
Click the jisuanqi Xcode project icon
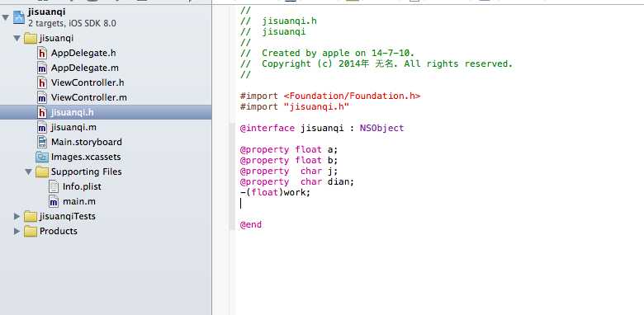click(18, 17)
